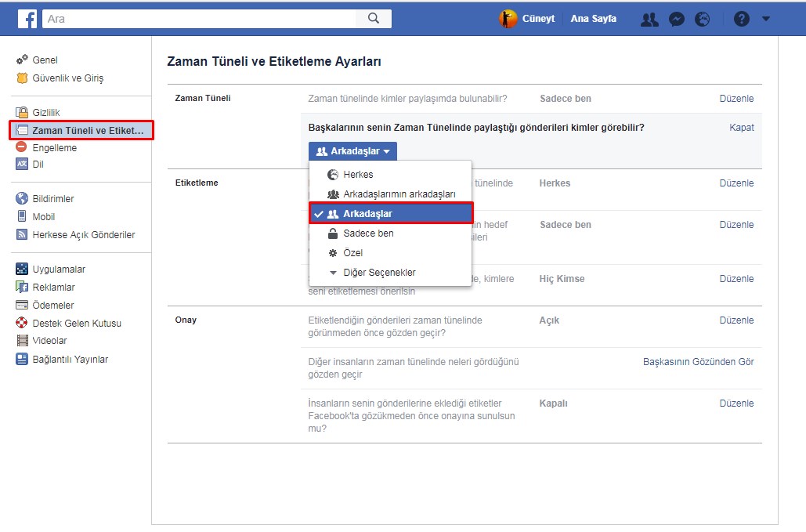Click the search magnifier button
806x532 pixels.
tap(374, 19)
